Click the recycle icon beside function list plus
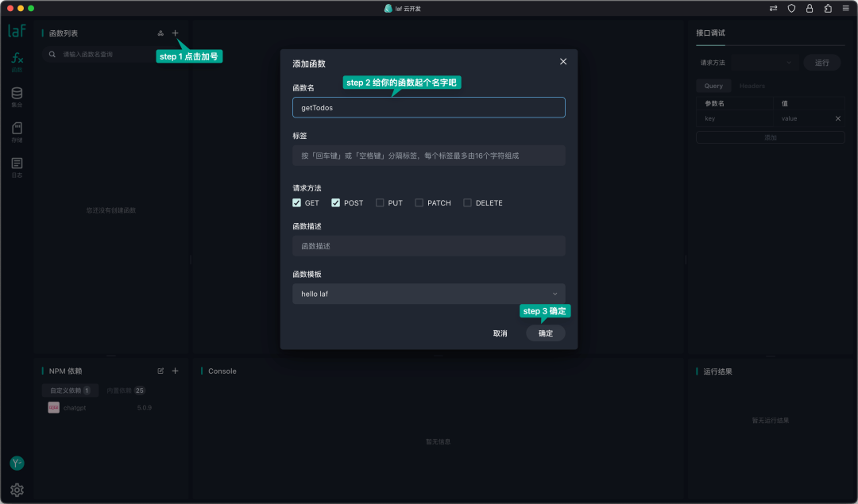Screen dimensions: 858x504 tap(160, 33)
